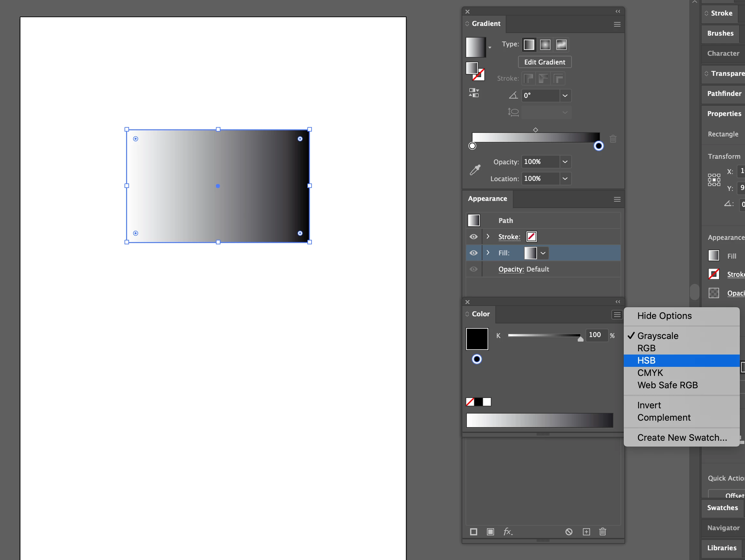Open the gradient Opacity dropdown
745x560 pixels.
[x=565, y=162]
